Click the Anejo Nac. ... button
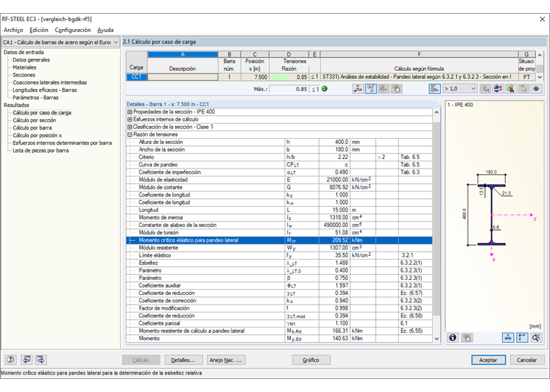Screen dimensions: 550x392 point(226,360)
